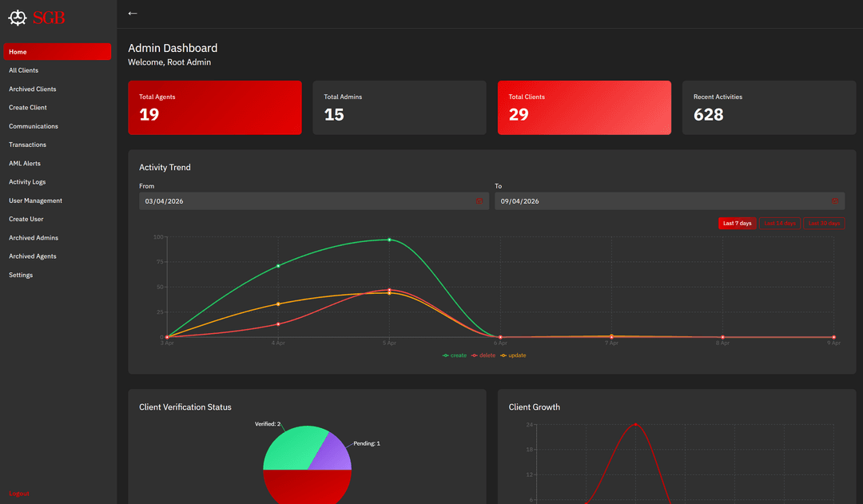
Task: Open the Total Agents card
Action: coord(215,108)
